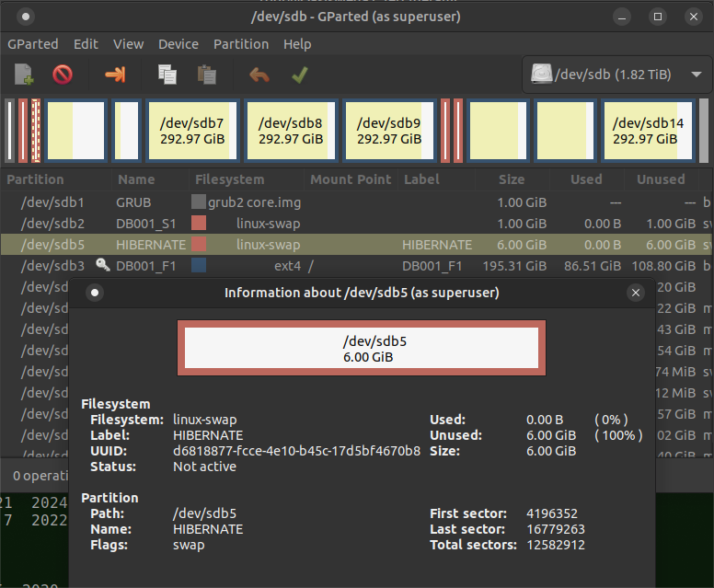
Task: Click the Copy partition icon
Action: [x=167, y=75]
